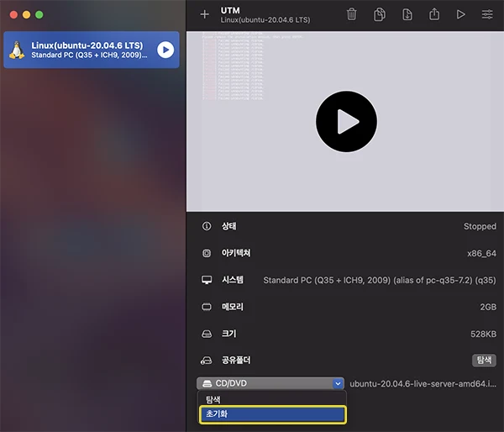Click the 2GB memory value
504x432 pixels.
(x=488, y=307)
